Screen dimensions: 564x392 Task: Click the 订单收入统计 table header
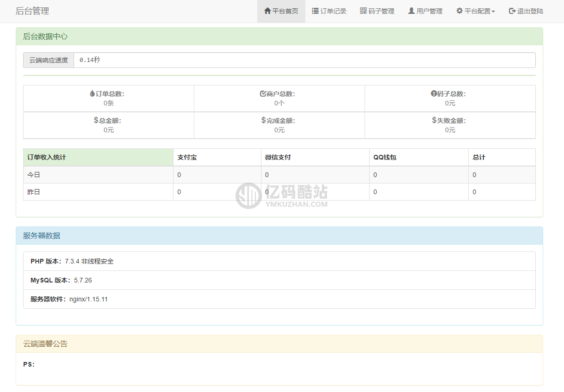pyautogui.click(x=98, y=157)
